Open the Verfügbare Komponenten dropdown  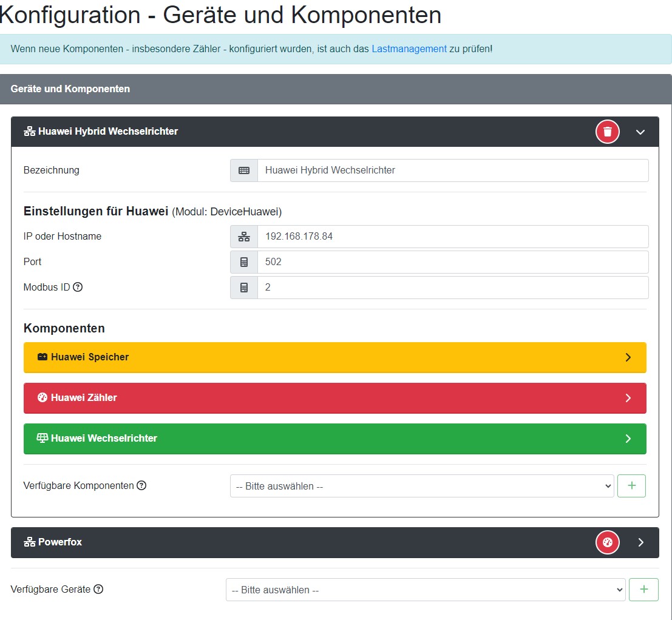tap(422, 486)
